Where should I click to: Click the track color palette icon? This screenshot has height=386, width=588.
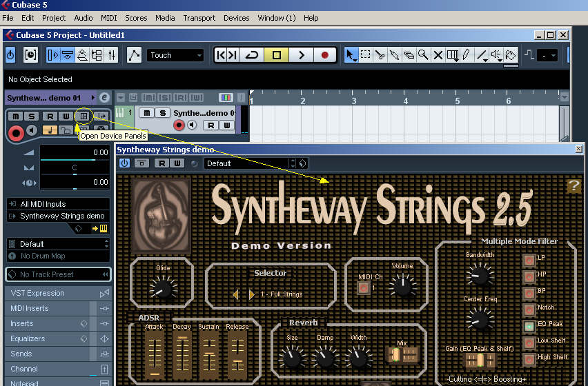pyautogui.click(x=226, y=98)
